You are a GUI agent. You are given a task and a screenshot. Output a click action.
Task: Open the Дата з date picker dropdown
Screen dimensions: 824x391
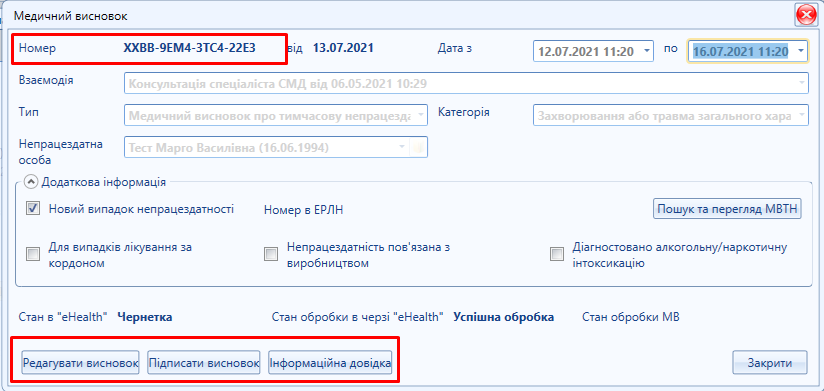[646, 52]
